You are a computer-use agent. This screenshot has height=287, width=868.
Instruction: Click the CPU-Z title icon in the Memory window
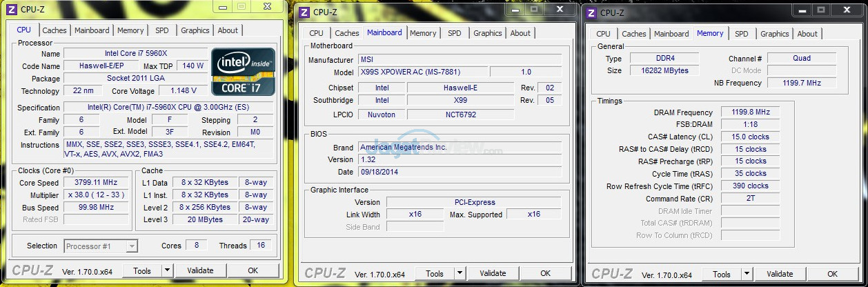[591, 12]
